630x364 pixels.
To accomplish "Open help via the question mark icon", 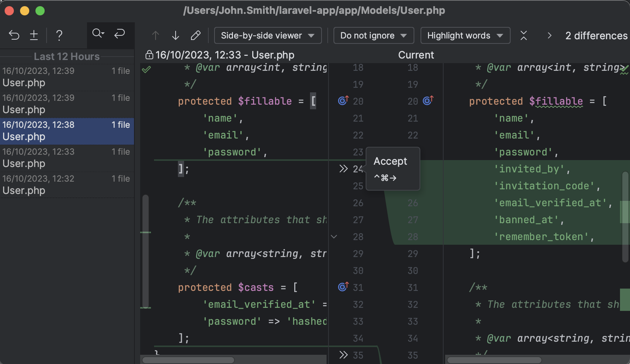I will (x=59, y=35).
